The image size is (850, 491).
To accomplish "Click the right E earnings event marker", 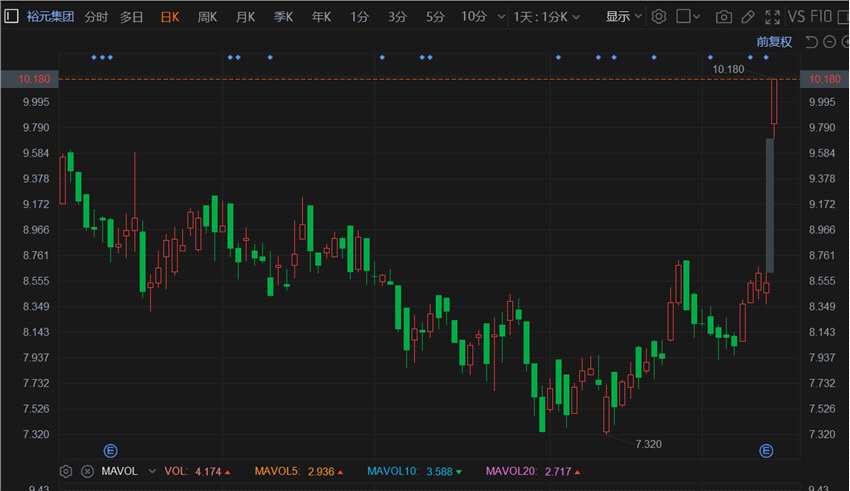I will tap(766, 450).
